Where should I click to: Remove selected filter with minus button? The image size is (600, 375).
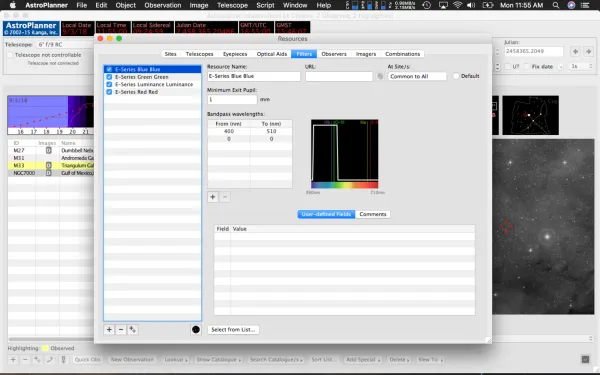pos(121,329)
